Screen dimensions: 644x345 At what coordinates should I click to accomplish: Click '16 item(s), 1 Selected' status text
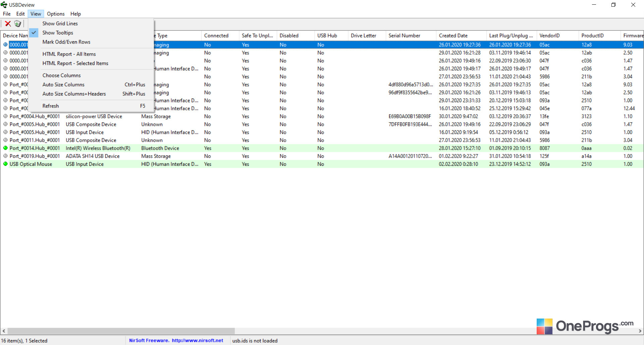[24, 340]
